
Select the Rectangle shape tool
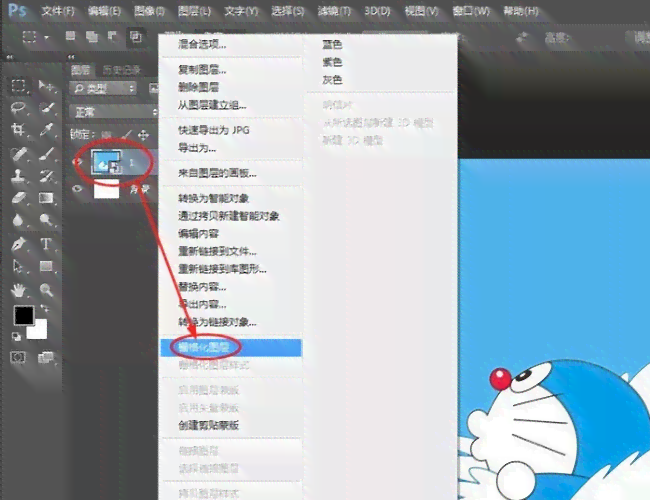pos(46,266)
